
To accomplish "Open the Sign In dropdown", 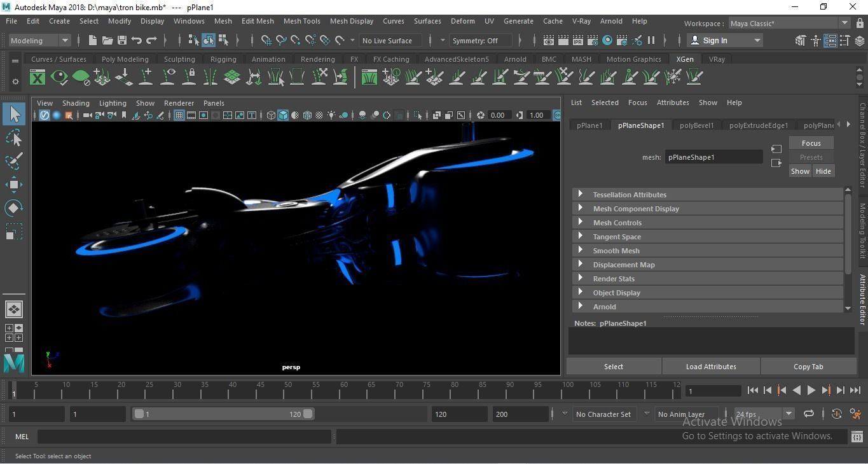I will point(726,40).
